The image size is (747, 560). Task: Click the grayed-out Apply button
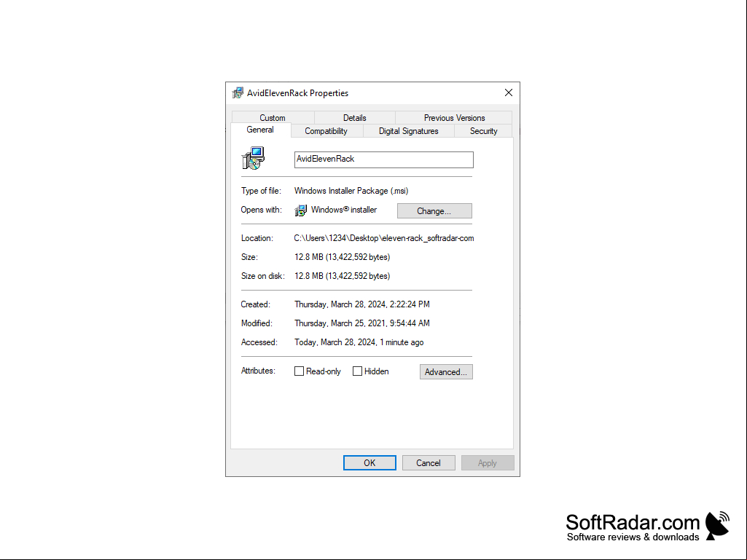coord(488,463)
